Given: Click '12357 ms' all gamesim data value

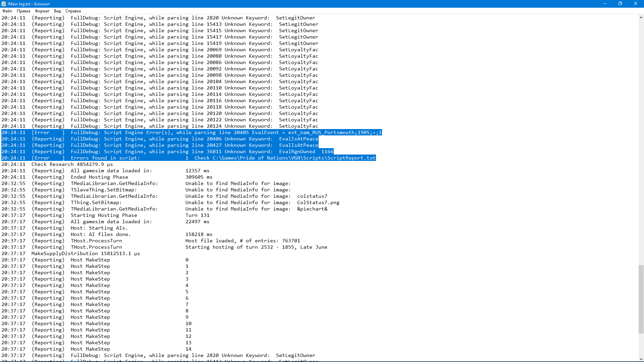Looking at the screenshot, I should (x=197, y=171).
